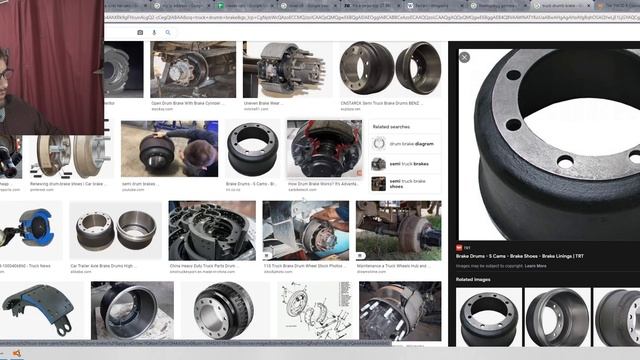Image resolution: width=640 pixels, height=360 pixels.
Task: Open 'Learn More' copyright link in the preview
Action: (x=535, y=266)
